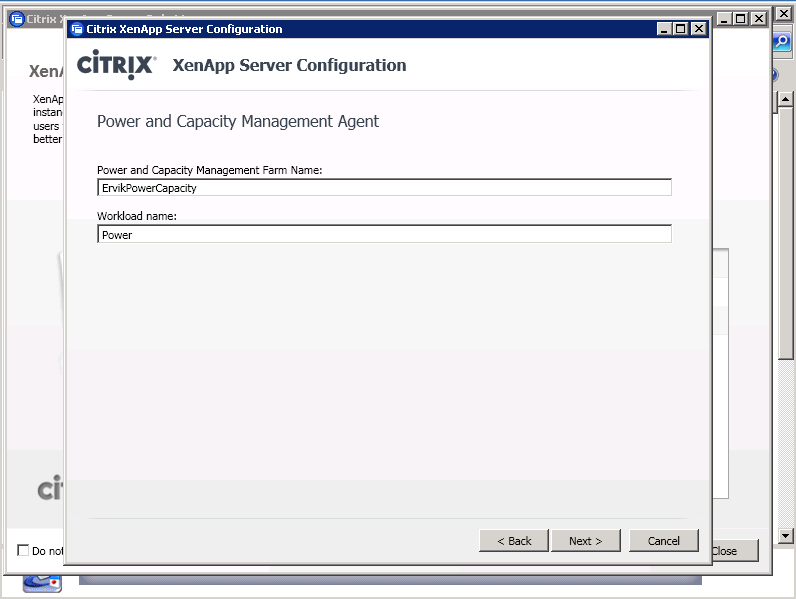Click the 'Power and Capacity Management Agent' heading

238,121
